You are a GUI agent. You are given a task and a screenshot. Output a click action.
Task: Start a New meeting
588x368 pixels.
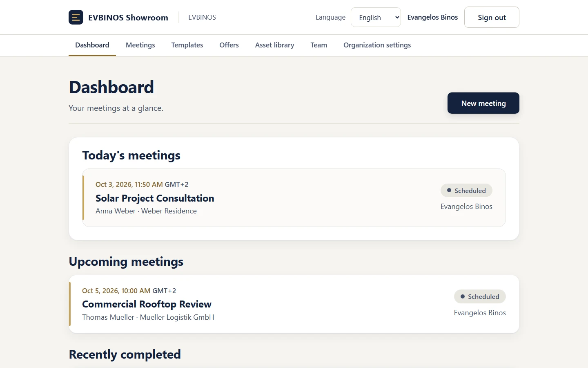point(483,103)
